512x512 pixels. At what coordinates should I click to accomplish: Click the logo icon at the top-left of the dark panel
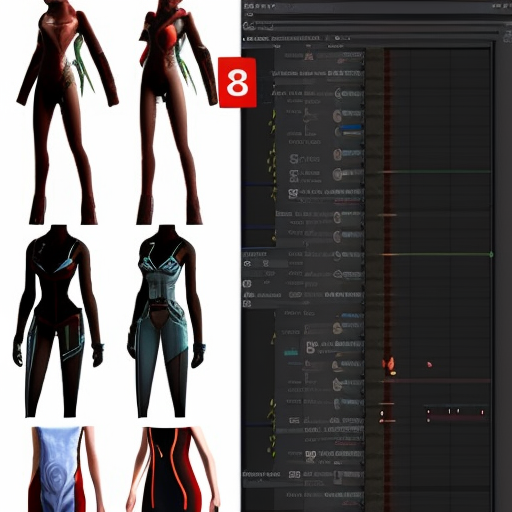click(x=248, y=26)
